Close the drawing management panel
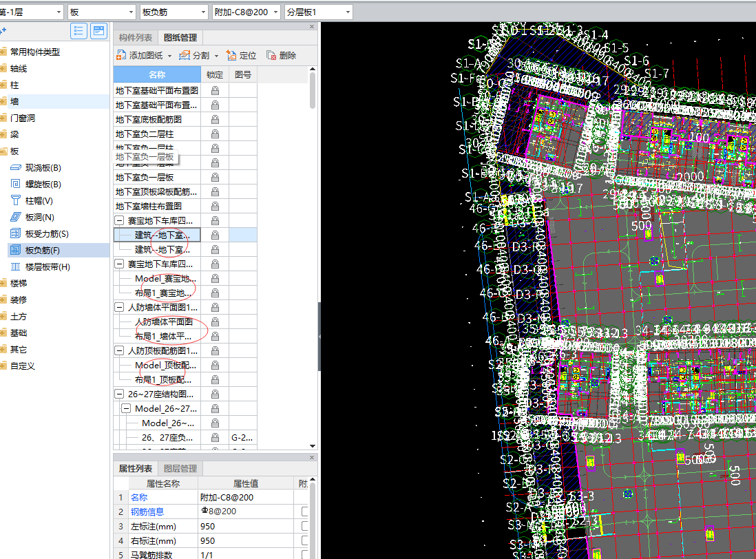The width and height of the screenshot is (756, 559). point(312,27)
